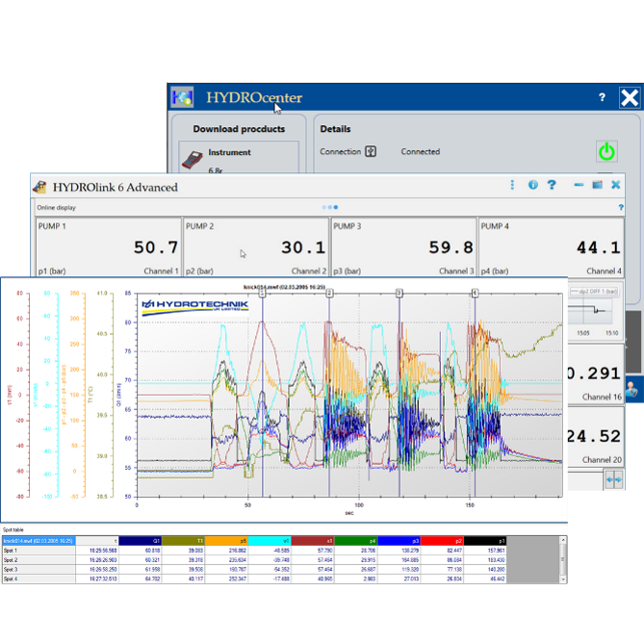This screenshot has width=644, height=644.
Task: Click the Connected status text
Action: [x=420, y=151]
